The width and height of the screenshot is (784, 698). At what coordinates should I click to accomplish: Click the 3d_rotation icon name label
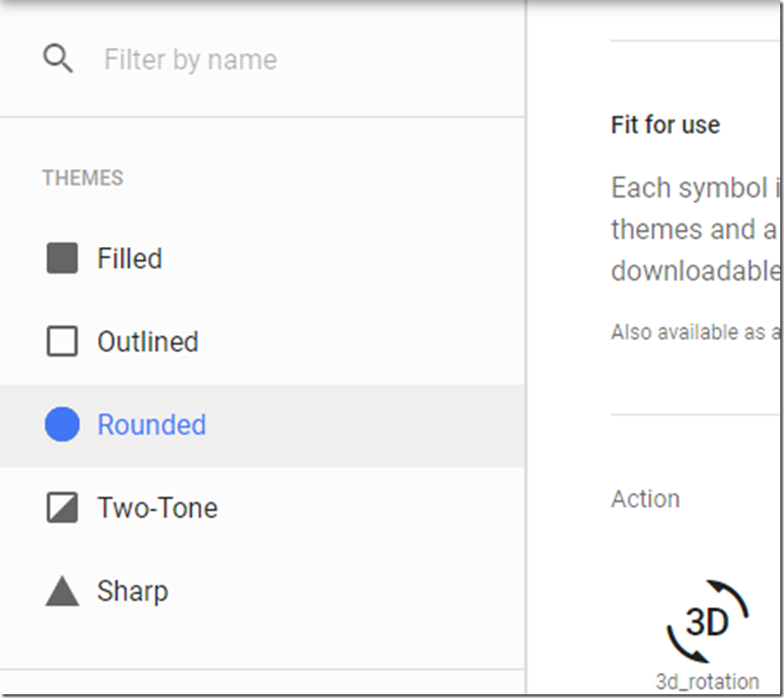707,682
